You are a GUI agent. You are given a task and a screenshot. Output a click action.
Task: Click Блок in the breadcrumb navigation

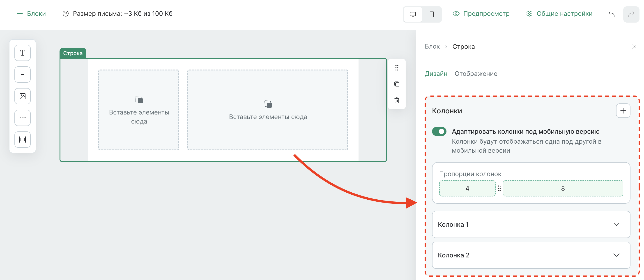[432, 46]
